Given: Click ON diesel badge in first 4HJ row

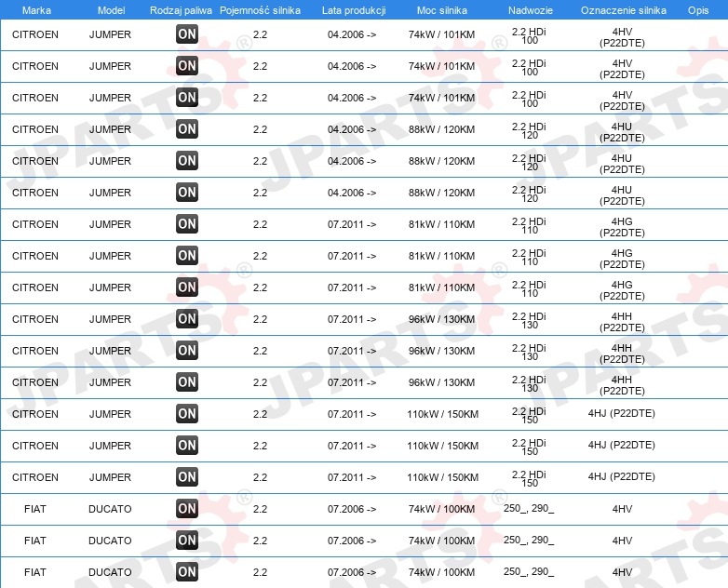Looking at the screenshot, I should (x=187, y=413).
